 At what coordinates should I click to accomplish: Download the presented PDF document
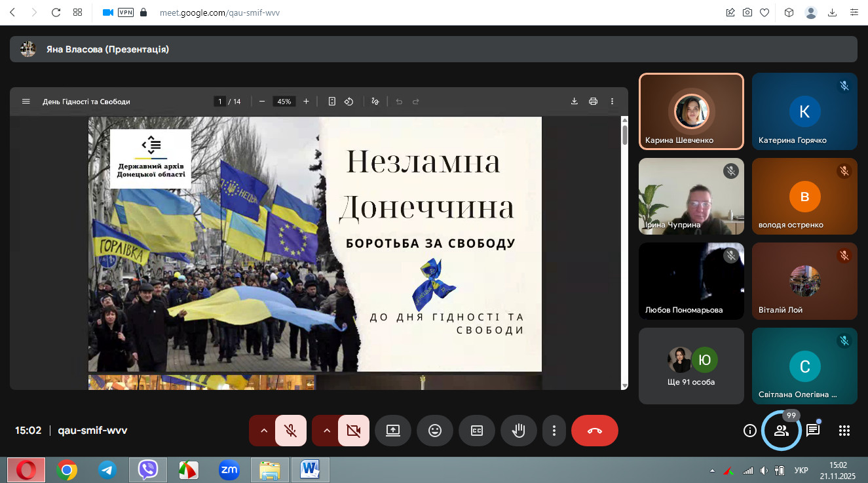575,102
